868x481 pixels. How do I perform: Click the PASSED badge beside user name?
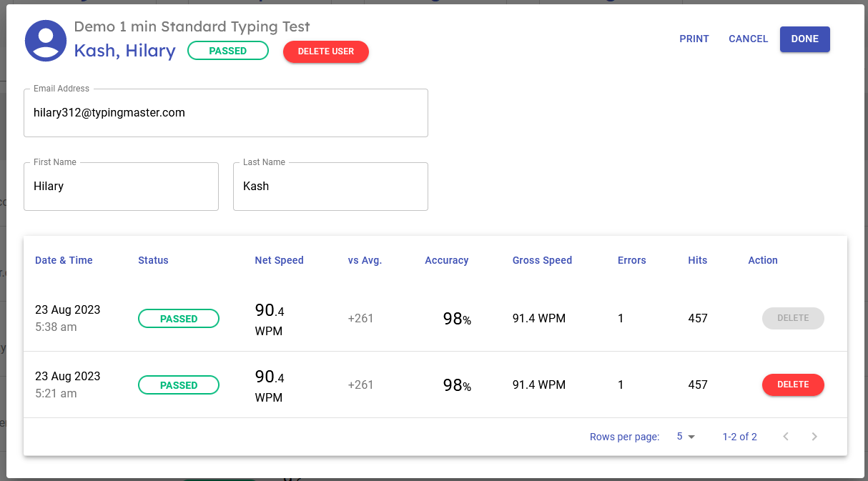point(227,51)
